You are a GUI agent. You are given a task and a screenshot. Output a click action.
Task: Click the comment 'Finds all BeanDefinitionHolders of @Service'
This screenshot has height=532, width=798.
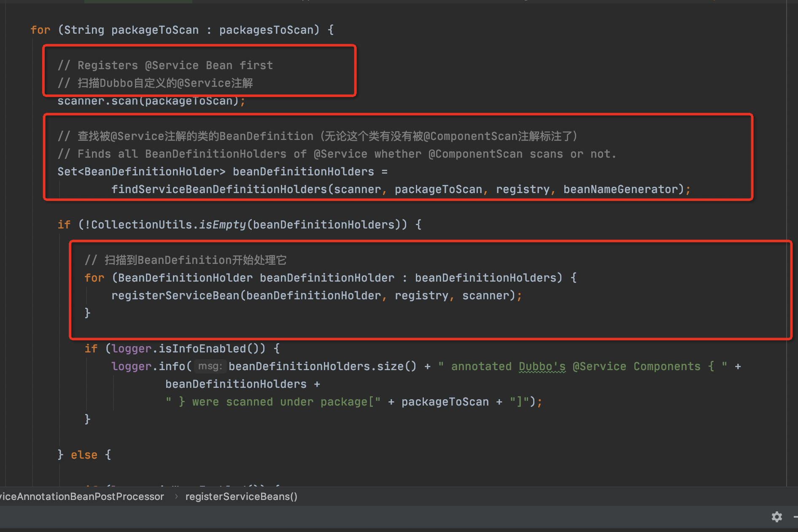pos(337,154)
